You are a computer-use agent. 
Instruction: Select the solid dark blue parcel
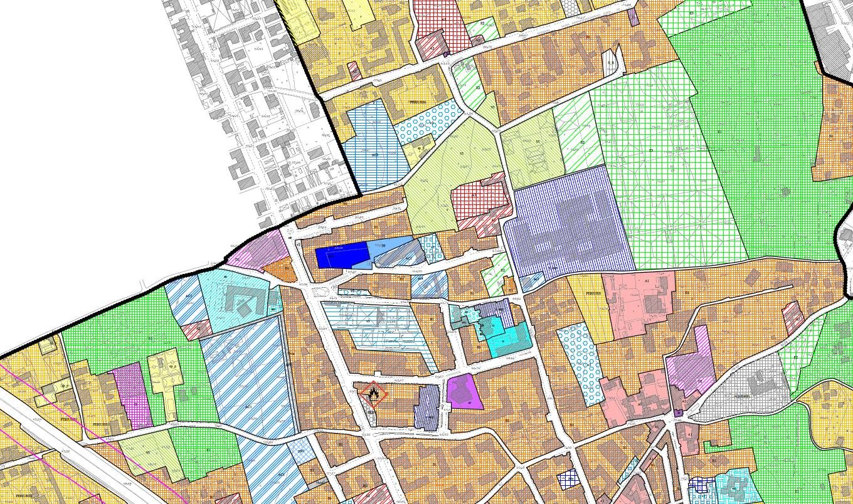pyautogui.click(x=342, y=256)
